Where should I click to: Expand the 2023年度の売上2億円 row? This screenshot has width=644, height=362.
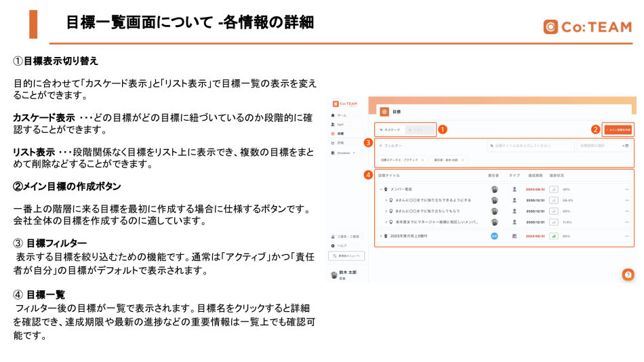381,237
